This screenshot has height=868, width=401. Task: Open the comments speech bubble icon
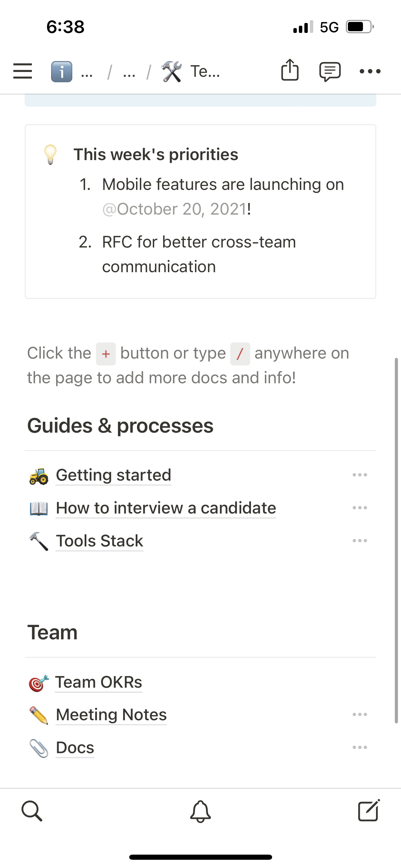(330, 71)
